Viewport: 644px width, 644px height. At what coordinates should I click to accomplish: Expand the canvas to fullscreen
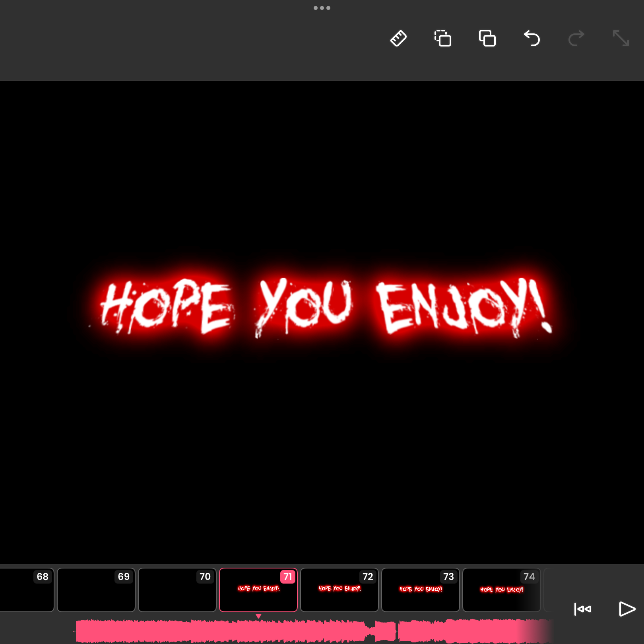click(x=621, y=39)
